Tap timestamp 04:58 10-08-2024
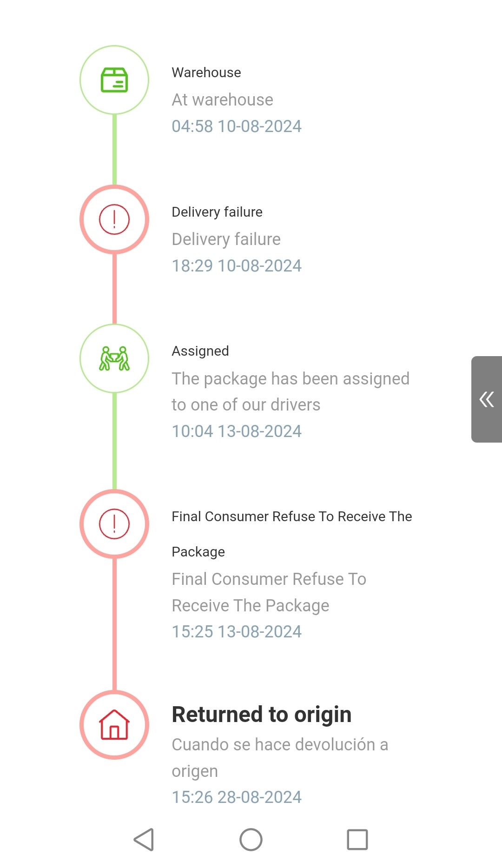Viewport: 502px width, 868px height. pos(237,126)
